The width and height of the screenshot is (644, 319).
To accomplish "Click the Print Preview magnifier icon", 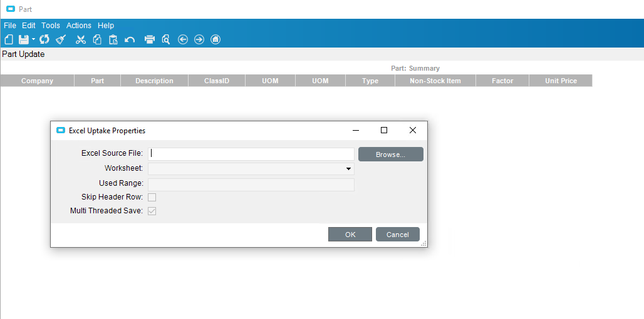I will coord(166,39).
